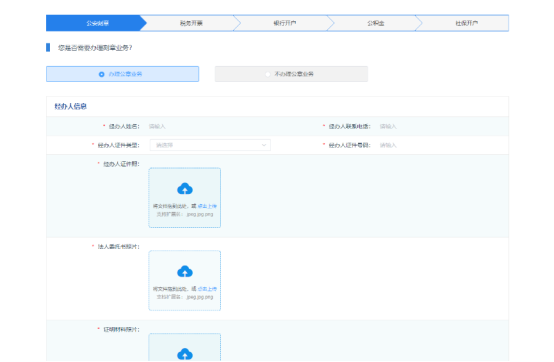
Task: Click the cloud upload icon for 经办人证件照
Action: click(185, 189)
